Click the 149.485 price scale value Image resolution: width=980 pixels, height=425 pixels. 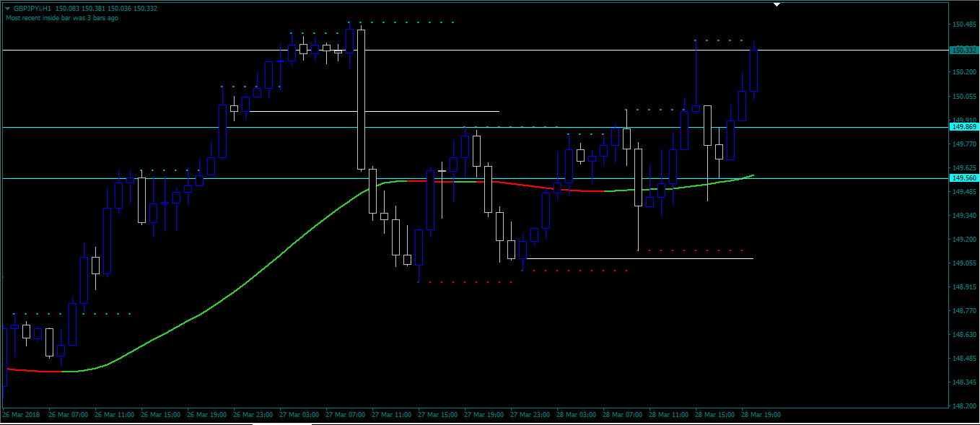(965, 191)
